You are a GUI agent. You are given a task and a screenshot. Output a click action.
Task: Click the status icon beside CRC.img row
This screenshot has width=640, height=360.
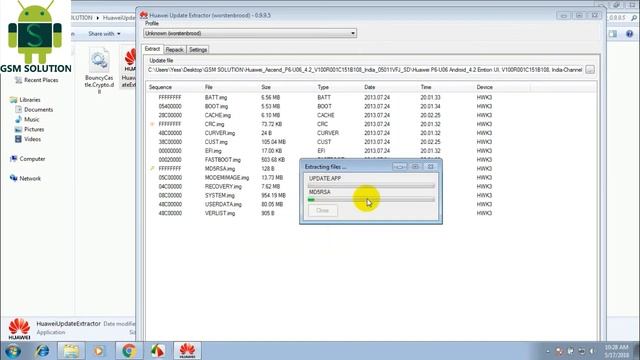tap(152, 124)
